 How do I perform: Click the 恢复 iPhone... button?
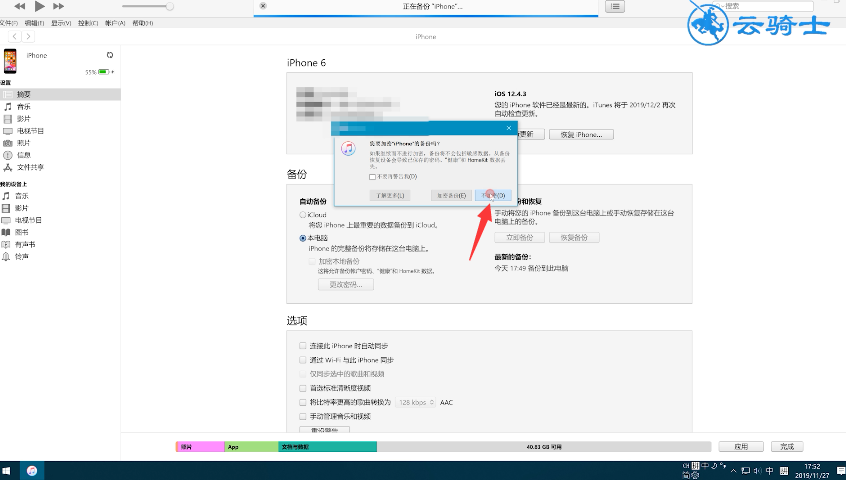point(581,135)
